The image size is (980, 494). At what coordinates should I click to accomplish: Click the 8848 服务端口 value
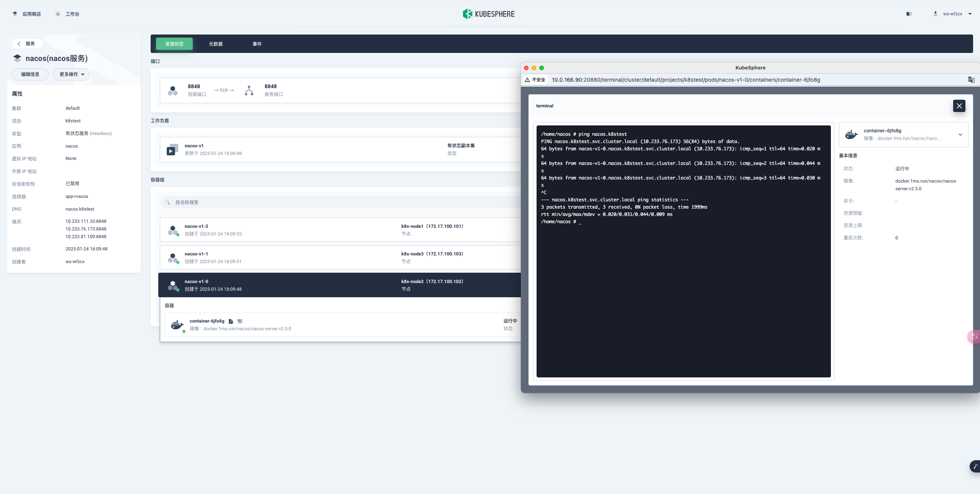pos(271,87)
